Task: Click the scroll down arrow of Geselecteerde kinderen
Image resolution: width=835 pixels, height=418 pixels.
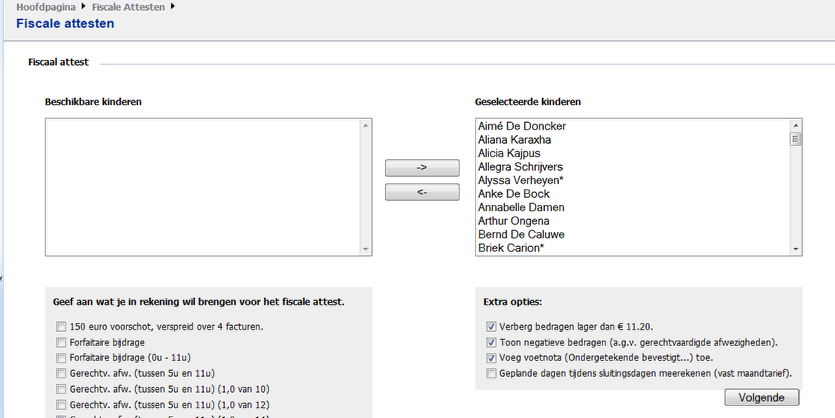Action: (x=796, y=249)
